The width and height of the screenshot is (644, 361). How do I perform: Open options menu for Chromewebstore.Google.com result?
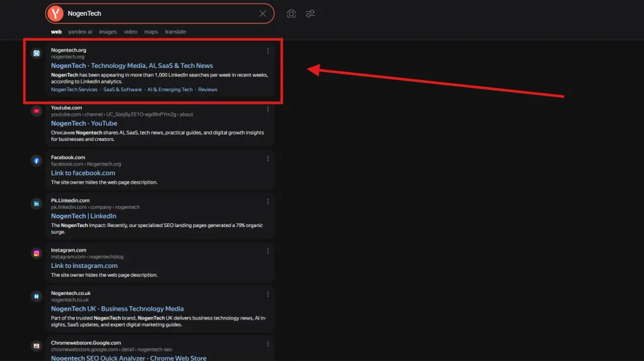pyautogui.click(x=268, y=344)
